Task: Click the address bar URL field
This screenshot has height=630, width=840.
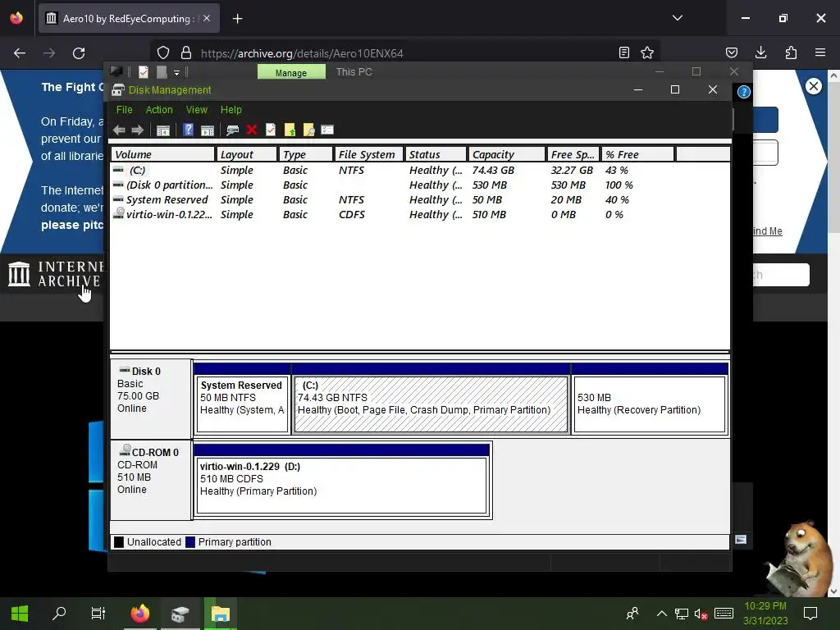Action: (404, 53)
